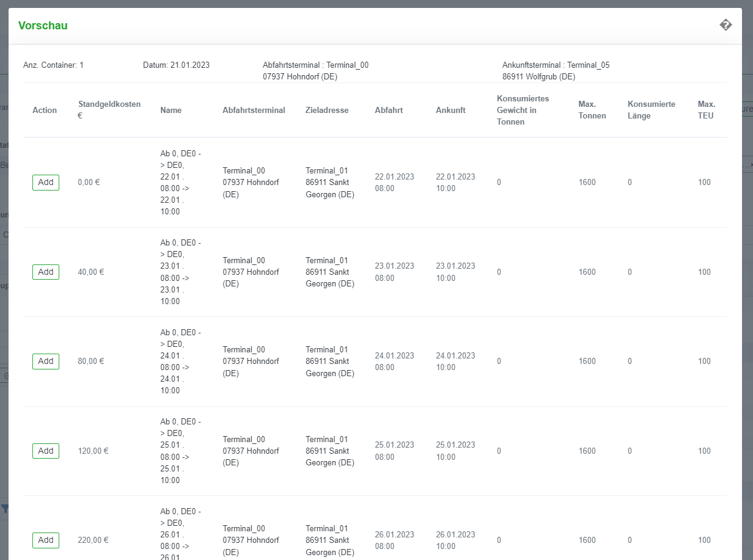Image resolution: width=753 pixels, height=560 pixels.
Task: Click the Ankunft column header
Action: click(450, 111)
